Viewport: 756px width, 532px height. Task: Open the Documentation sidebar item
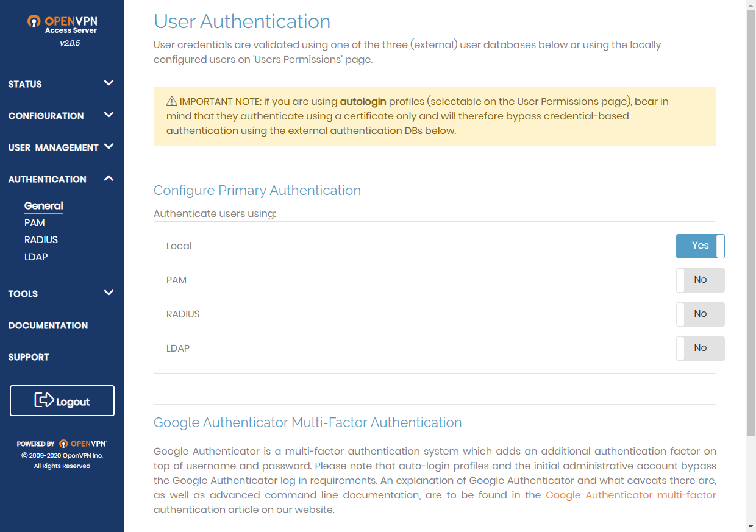(x=48, y=325)
